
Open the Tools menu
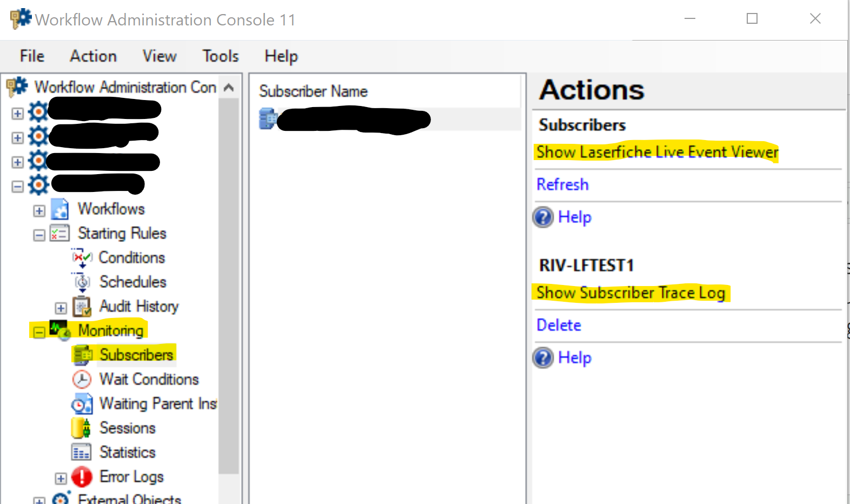tap(221, 56)
